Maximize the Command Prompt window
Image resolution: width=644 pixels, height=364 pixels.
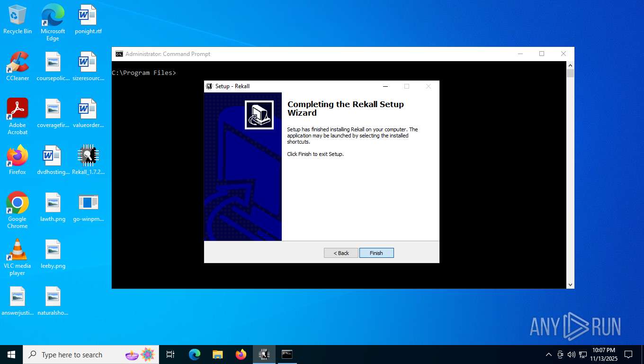click(542, 54)
